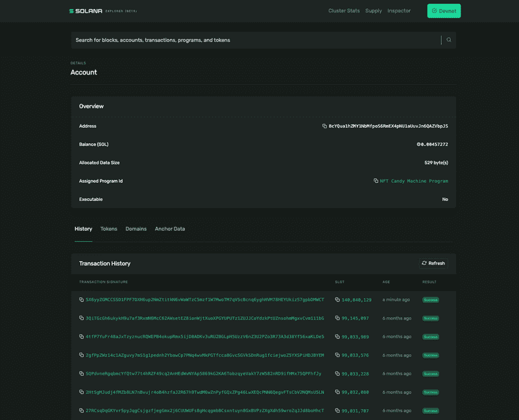The width and height of the screenshot is (519, 420).
Task: Open slot 99,145,097 block link
Action: click(x=355, y=318)
